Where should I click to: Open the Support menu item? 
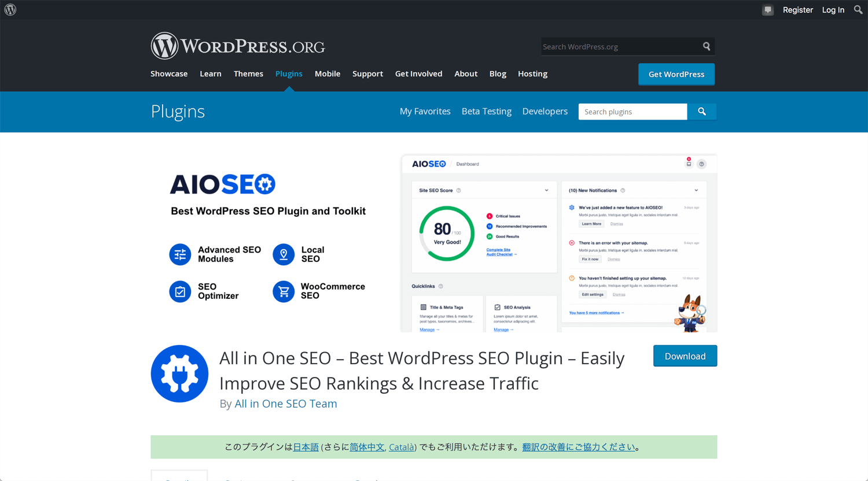click(367, 74)
